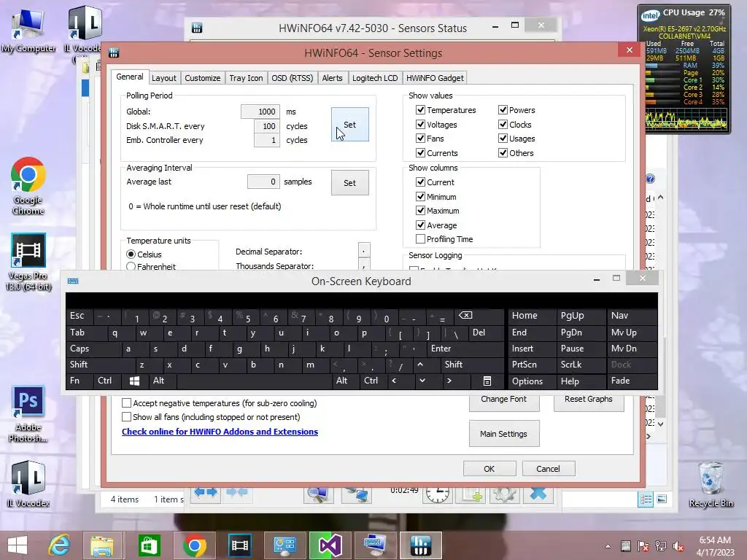Click the network computers icon in Sensors Status toolbar
Screen dimensions: 747x560
356,494
